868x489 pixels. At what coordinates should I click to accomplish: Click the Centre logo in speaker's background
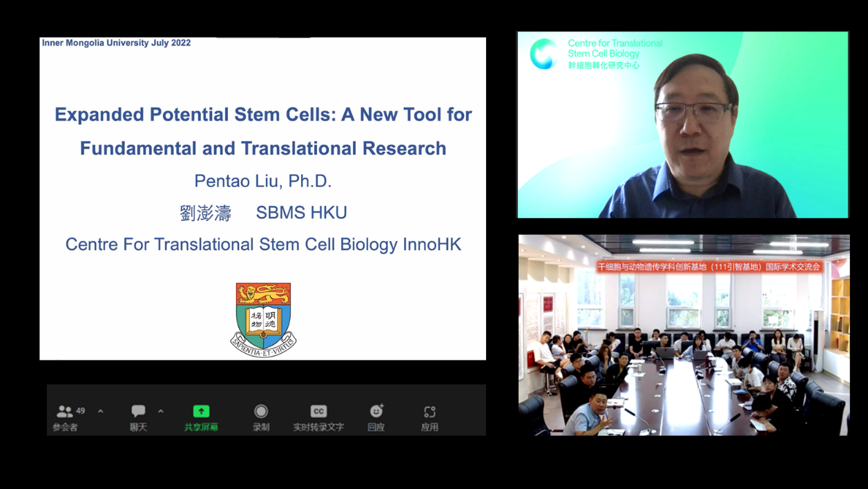point(544,54)
